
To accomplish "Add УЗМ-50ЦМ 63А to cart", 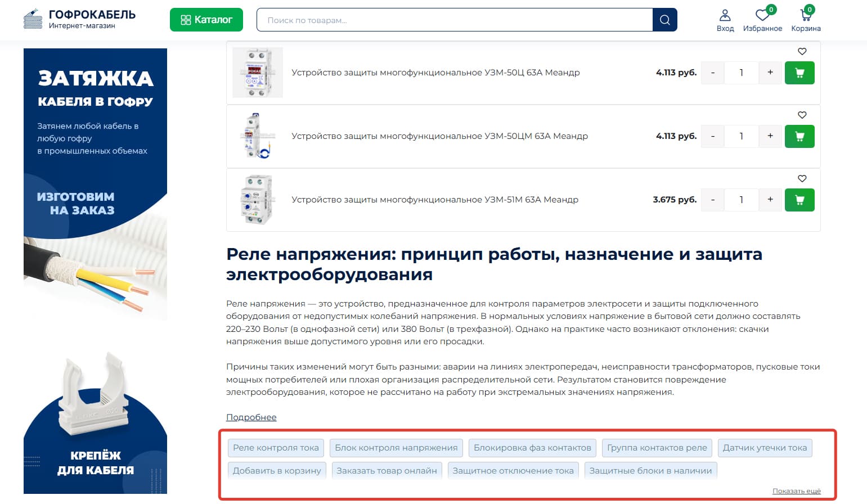I will click(799, 136).
